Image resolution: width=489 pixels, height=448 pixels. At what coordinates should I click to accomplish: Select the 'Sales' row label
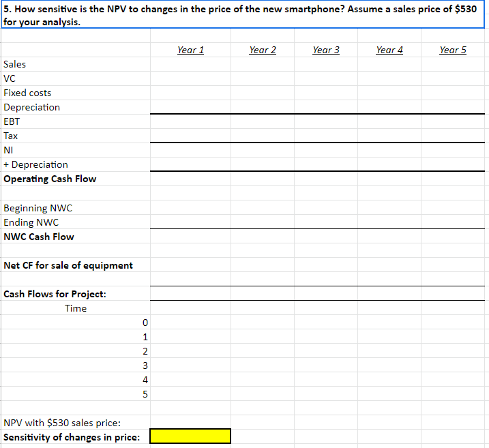14,64
